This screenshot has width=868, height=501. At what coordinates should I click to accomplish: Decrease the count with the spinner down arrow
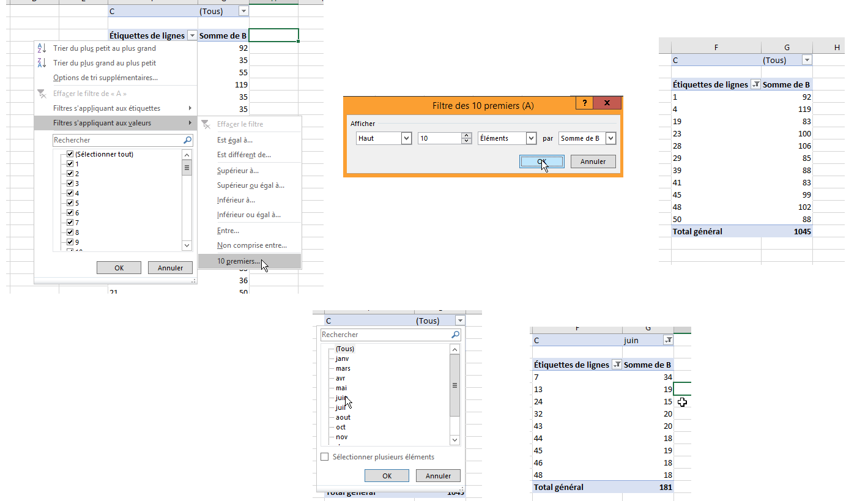[467, 141]
